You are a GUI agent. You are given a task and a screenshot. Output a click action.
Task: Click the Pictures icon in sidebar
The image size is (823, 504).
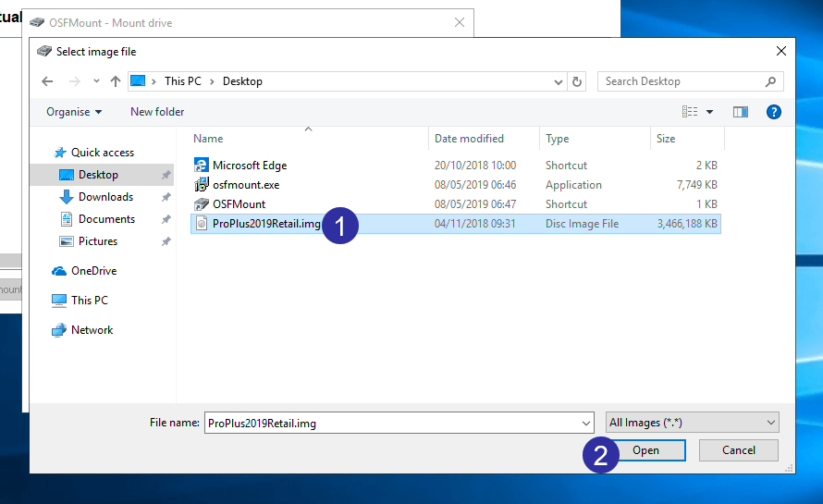click(x=67, y=241)
